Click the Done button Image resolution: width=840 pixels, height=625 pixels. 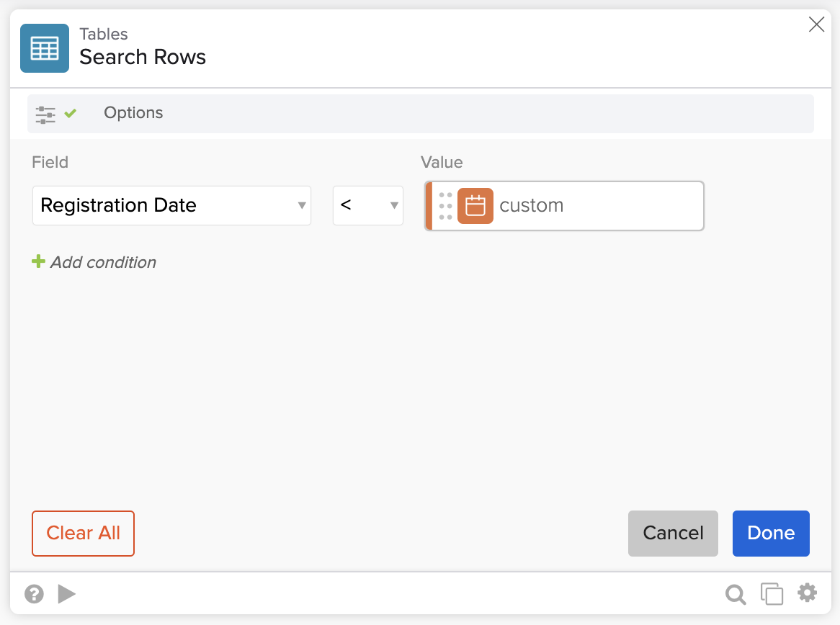771,534
